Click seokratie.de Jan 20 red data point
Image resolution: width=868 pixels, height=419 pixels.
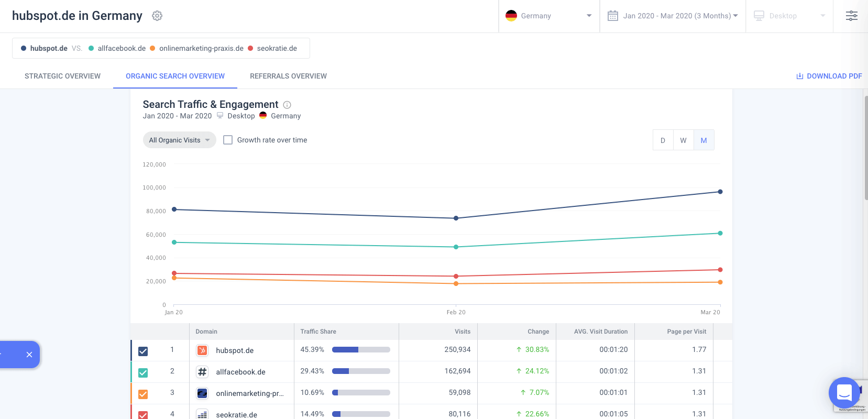coord(174,273)
